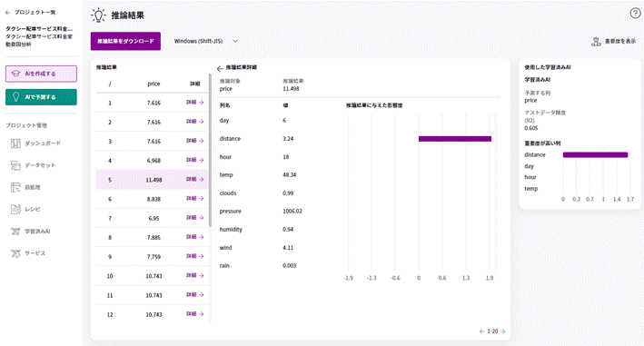Open the help question mark icon
The image size is (644, 346).
click(x=635, y=14)
